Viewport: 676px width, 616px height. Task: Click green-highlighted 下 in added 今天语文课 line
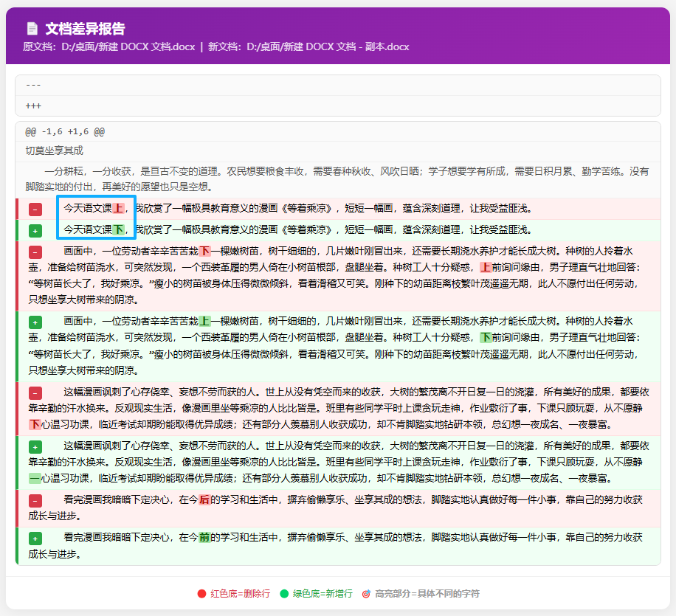(118, 229)
